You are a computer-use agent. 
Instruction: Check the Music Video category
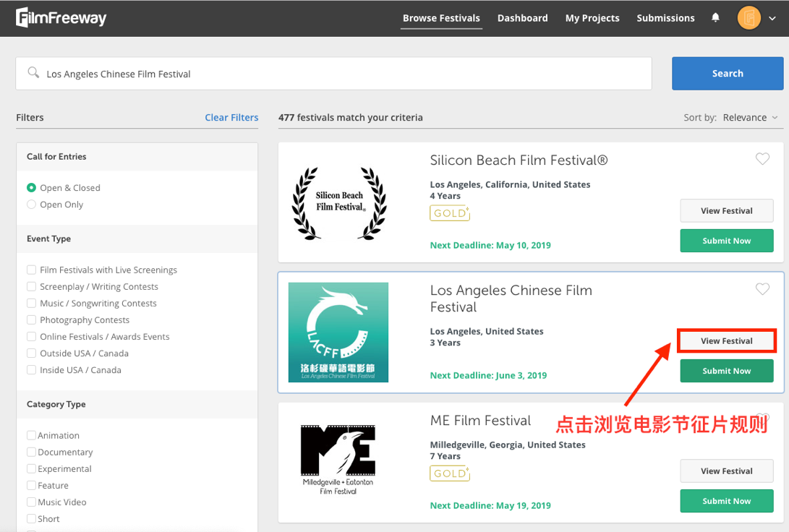[x=31, y=502]
